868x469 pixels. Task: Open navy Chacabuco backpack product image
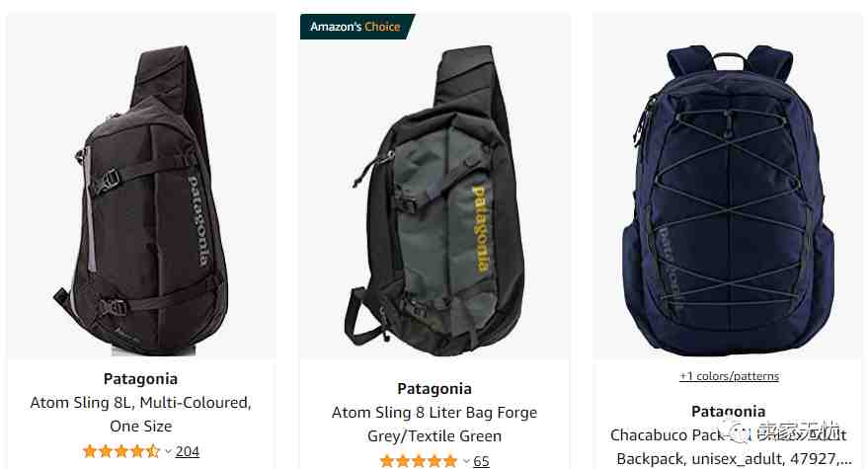pyautogui.click(x=728, y=201)
